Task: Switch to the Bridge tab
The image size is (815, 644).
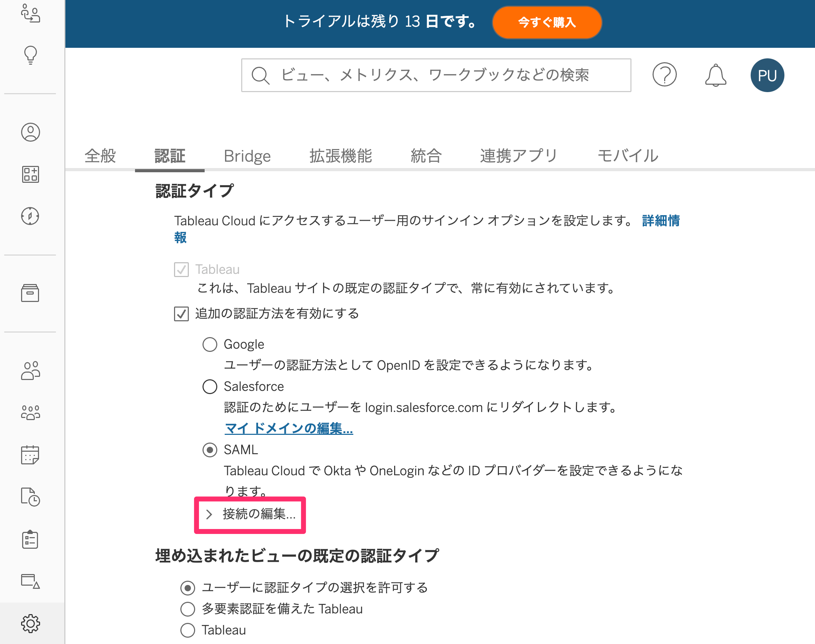Action: coord(248,156)
